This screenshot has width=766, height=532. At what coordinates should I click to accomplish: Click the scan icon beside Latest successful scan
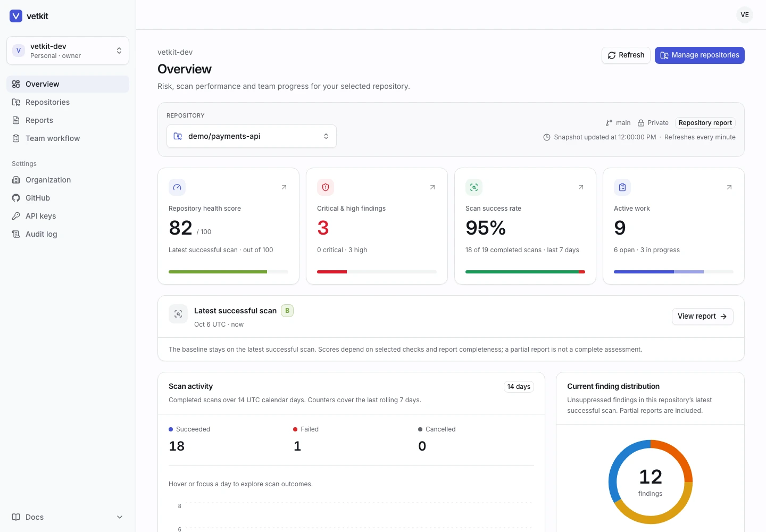click(x=178, y=314)
